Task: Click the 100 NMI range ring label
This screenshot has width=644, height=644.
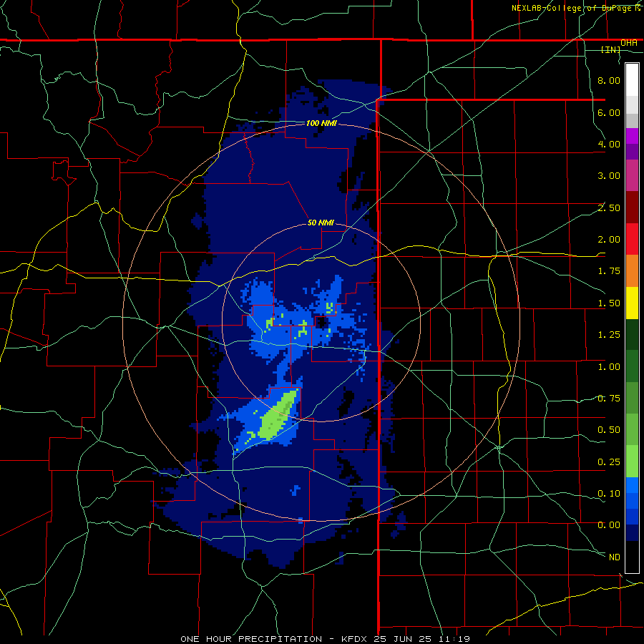Action: click(321, 123)
